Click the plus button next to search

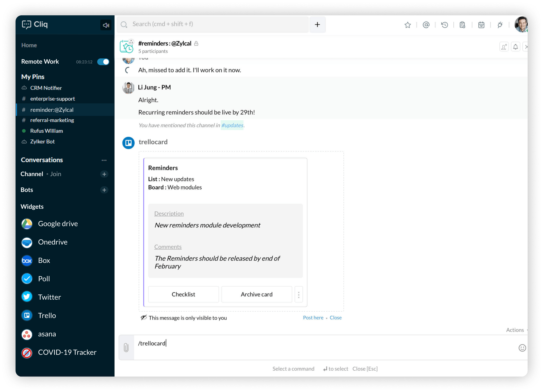(x=317, y=24)
